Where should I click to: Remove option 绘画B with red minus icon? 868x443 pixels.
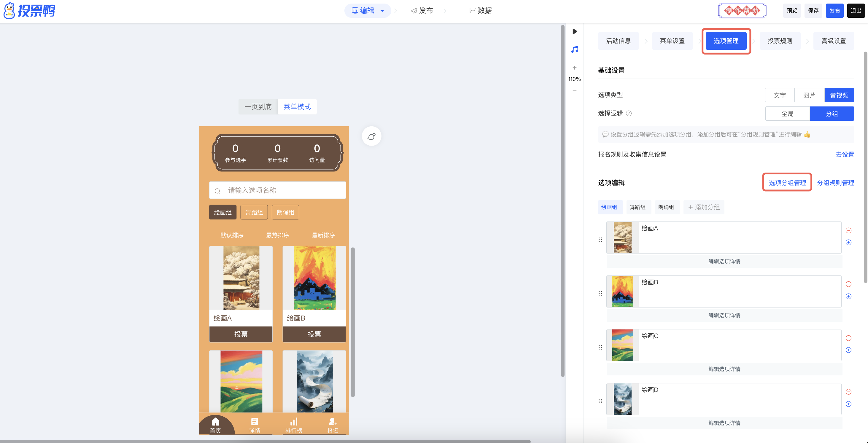point(848,284)
